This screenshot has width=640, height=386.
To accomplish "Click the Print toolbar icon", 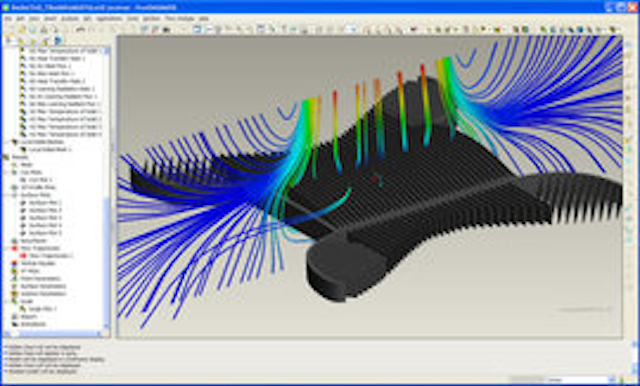I will tap(44, 29).
